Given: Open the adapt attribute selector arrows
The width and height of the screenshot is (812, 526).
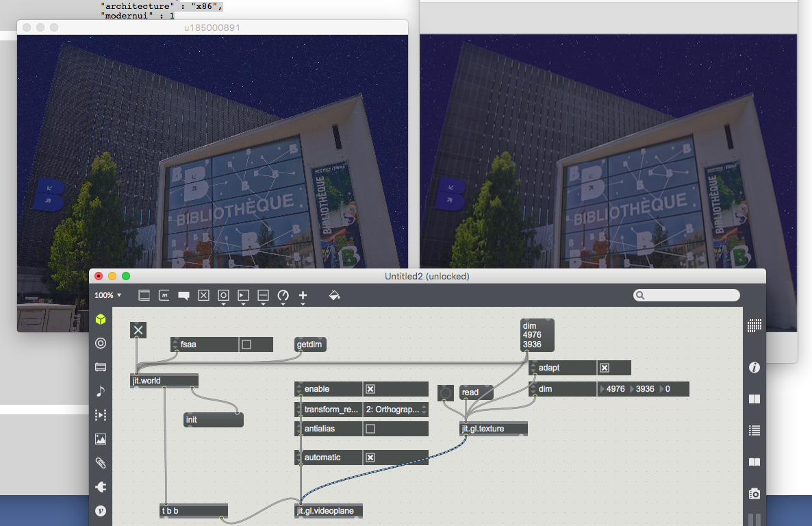Looking at the screenshot, I should click(x=533, y=368).
